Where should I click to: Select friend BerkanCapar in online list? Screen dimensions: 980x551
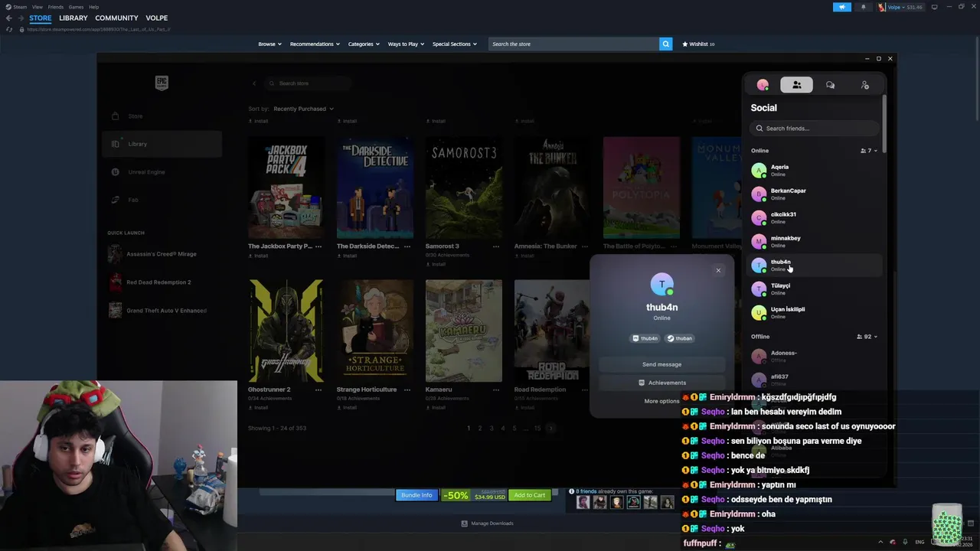coord(815,194)
